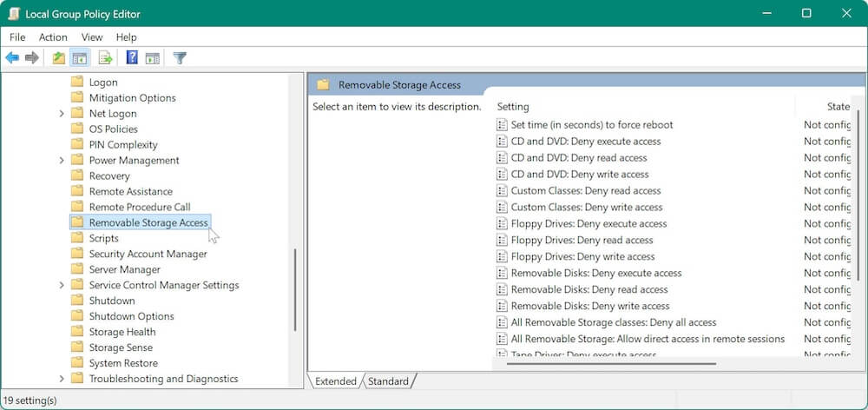Expand Service Control Manager Settings node

[x=62, y=286]
